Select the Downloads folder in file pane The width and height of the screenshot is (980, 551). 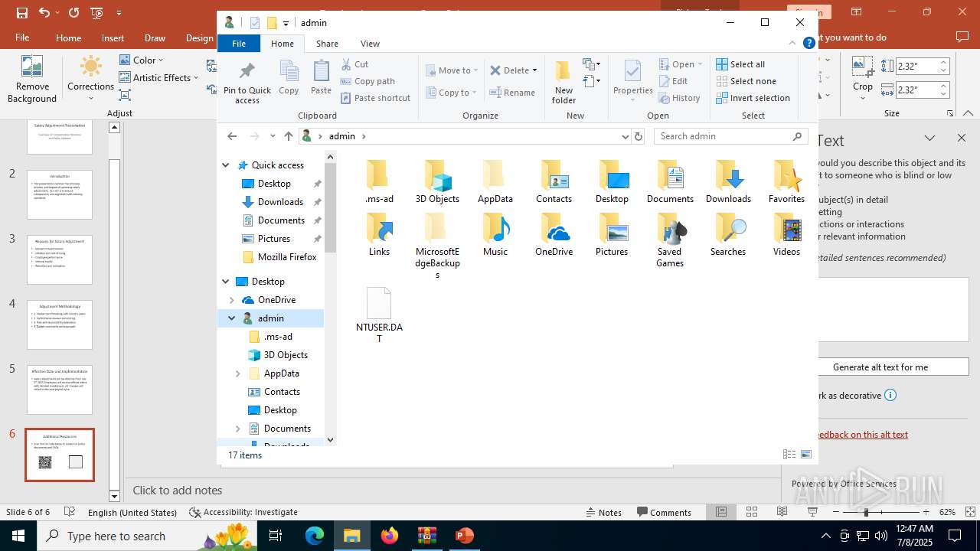[x=728, y=182]
